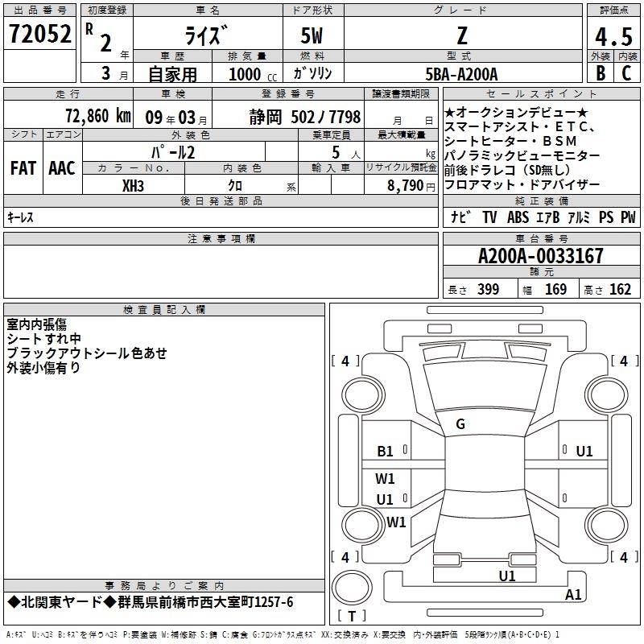
Task: Click the grade value Z
Action: pyautogui.click(x=462, y=35)
